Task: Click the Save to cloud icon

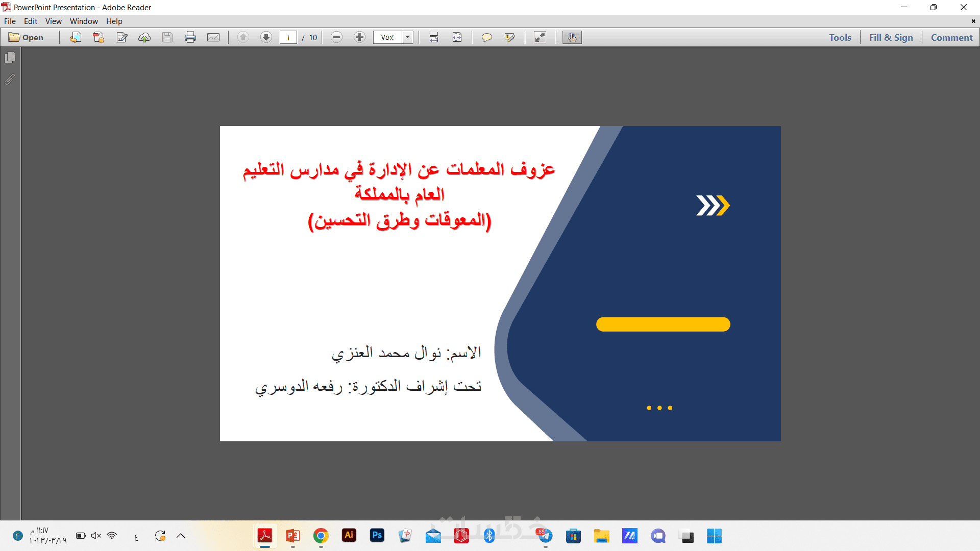Action: pos(144,37)
